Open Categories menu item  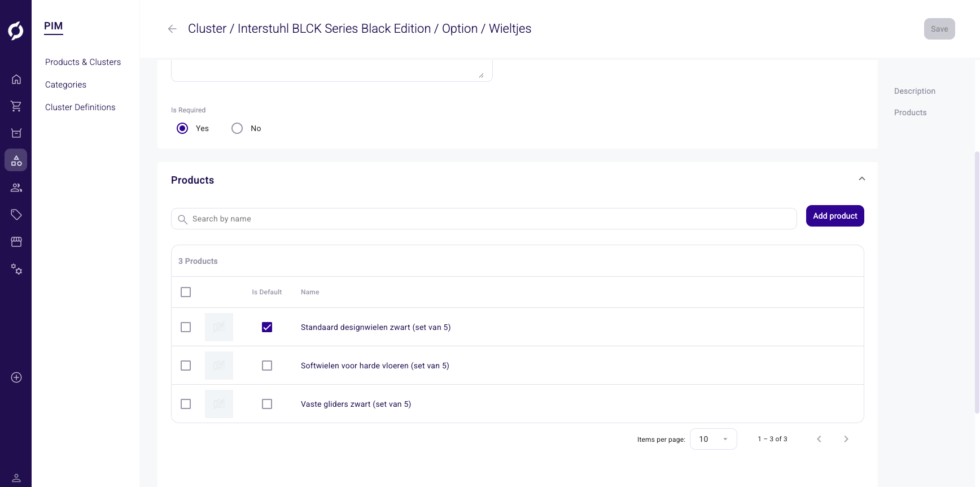(65, 85)
